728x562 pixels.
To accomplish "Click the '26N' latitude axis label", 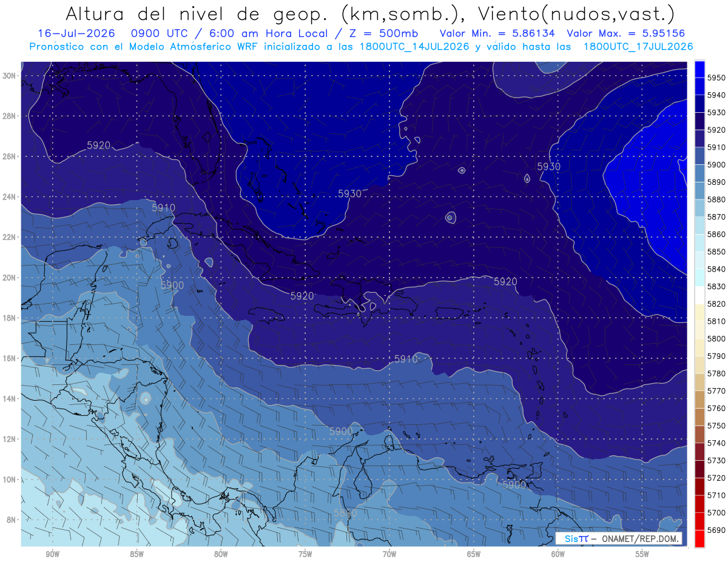I will 9,156.
